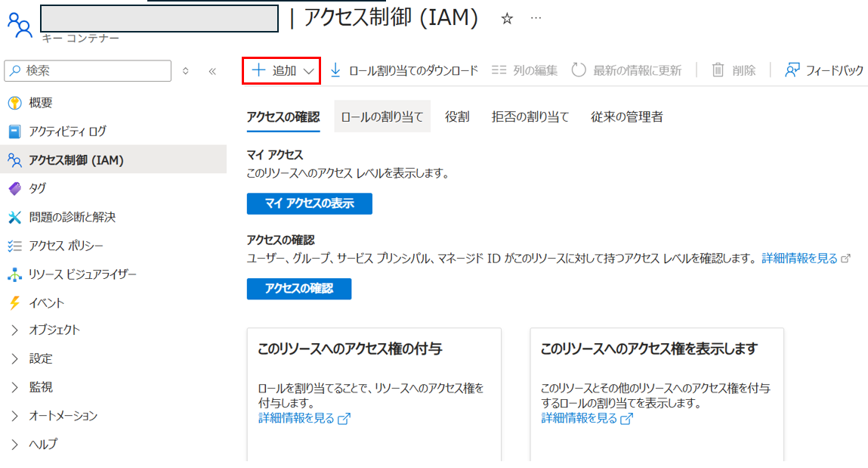The image size is (868, 468).
Task: Switch to the 拒否の割り当て tab
Action: click(x=530, y=117)
